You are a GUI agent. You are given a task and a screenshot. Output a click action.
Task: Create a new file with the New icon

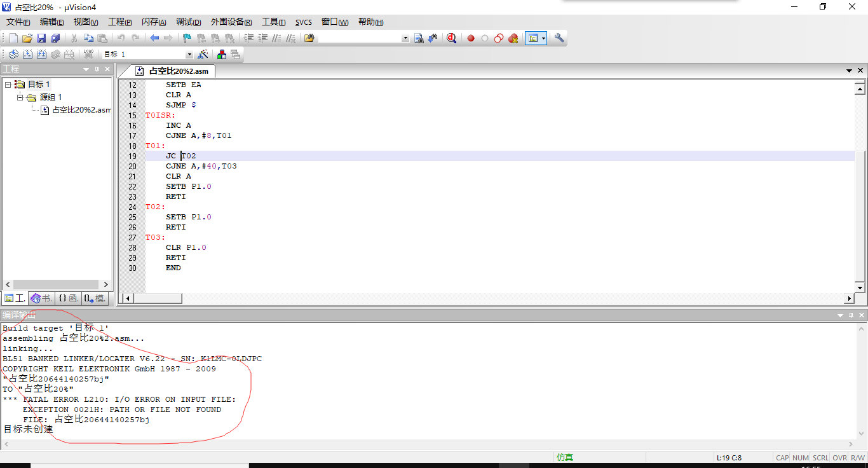pyautogui.click(x=13, y=38)
